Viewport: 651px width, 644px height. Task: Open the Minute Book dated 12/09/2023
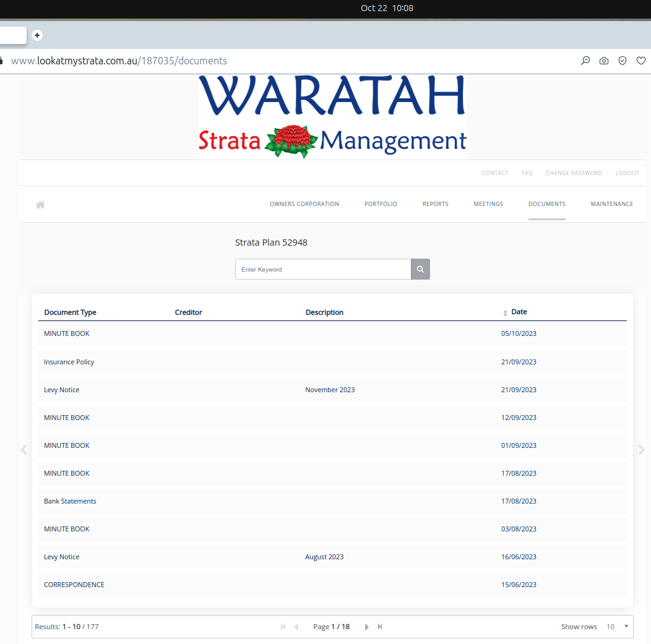tap(332, 418)
